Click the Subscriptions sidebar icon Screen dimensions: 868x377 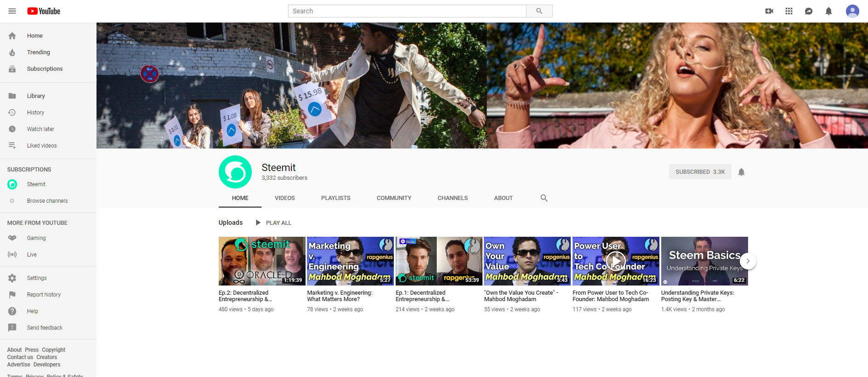[12, 69]
